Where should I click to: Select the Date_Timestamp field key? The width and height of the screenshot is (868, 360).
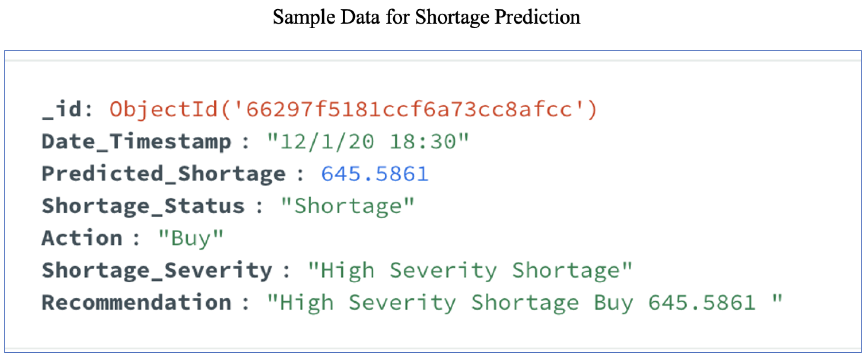tap(136, 142)
